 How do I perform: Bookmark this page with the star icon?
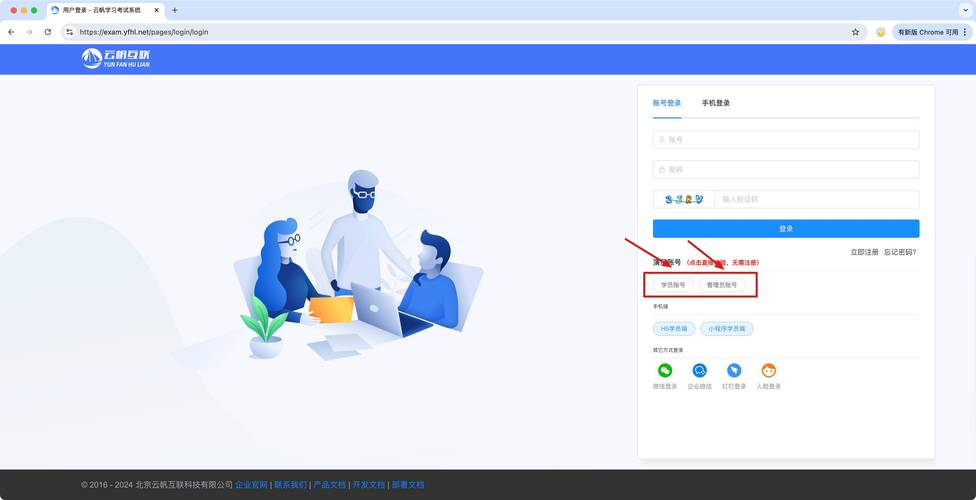pyautogui.click(x=855, y=32)
